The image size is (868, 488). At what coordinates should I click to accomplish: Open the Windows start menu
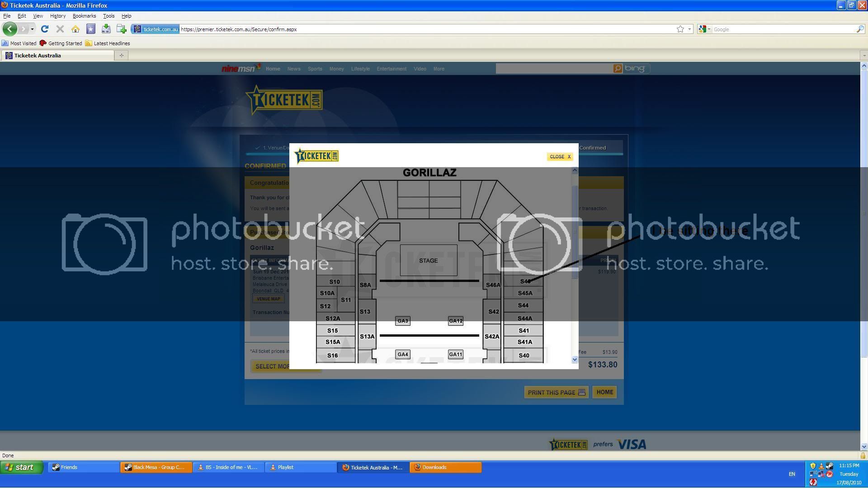click(22, 467)
